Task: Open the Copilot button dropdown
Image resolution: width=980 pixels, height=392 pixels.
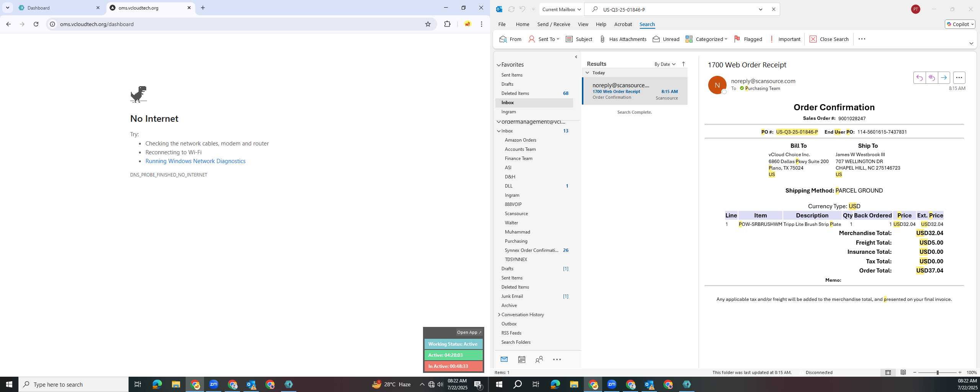Action: coord(960,24)
